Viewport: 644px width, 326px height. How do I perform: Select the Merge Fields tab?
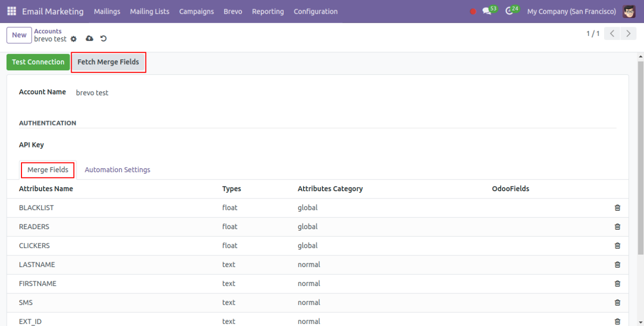(48, 170)
